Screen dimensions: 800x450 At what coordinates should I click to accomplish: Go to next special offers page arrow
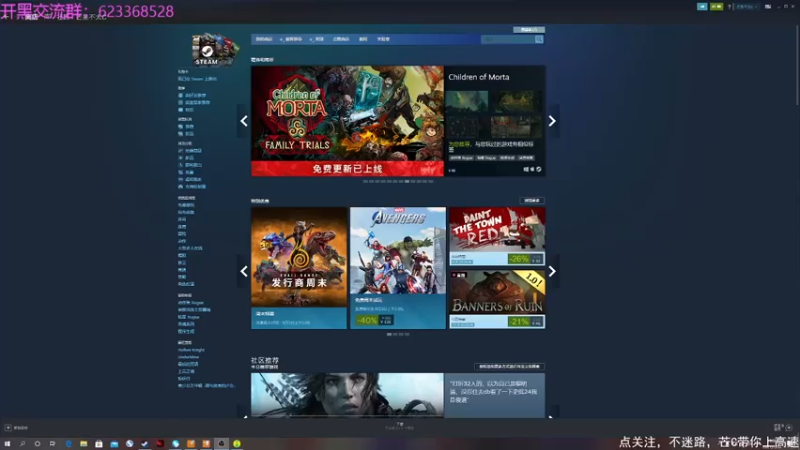tap(552, 271)
